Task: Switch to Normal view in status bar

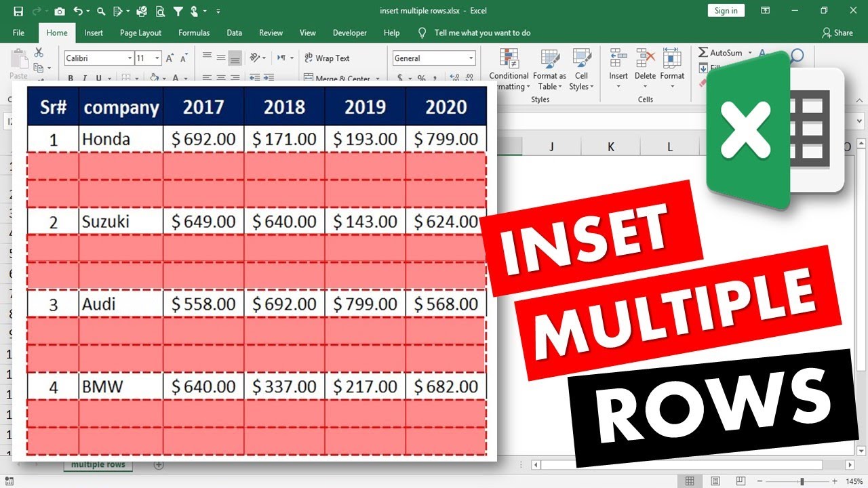Action: [690, 481]
